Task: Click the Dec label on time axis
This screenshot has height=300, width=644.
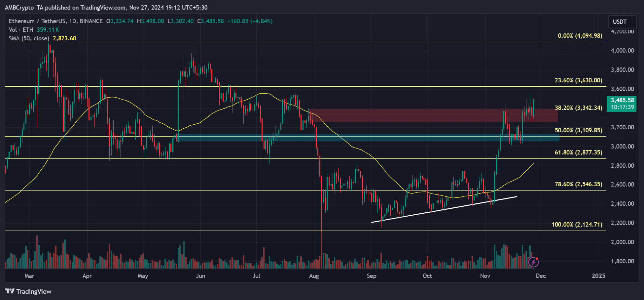Action: (541, 276)
